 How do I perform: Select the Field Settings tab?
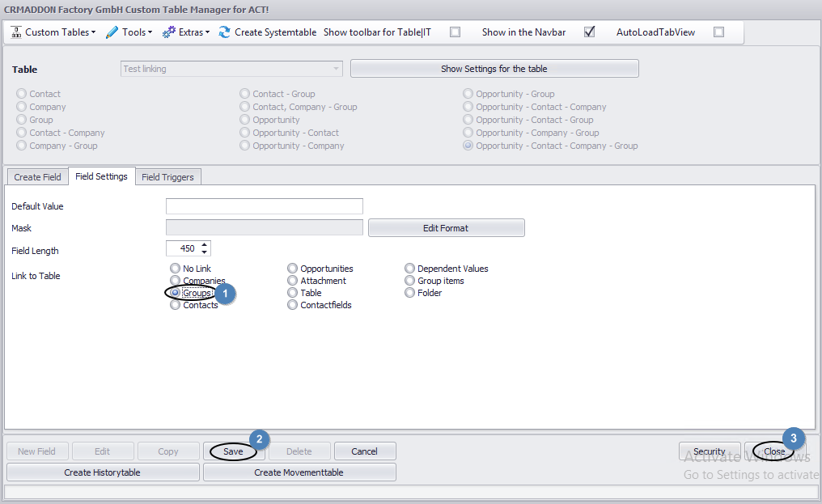101,176
